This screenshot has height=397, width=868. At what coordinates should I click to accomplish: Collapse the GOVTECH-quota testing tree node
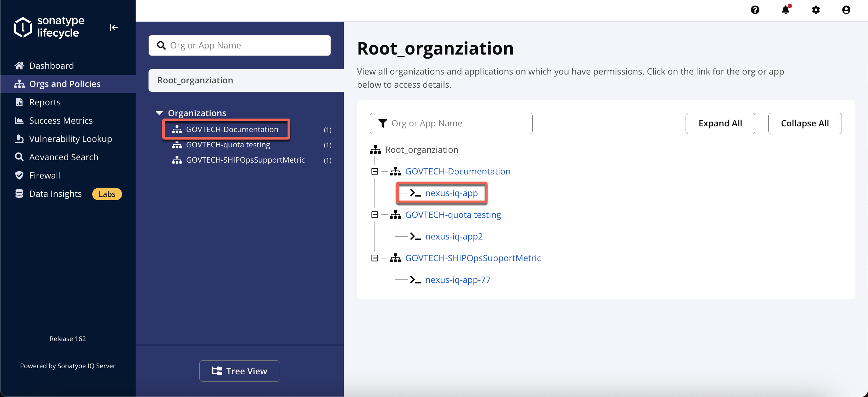point(375,215)
